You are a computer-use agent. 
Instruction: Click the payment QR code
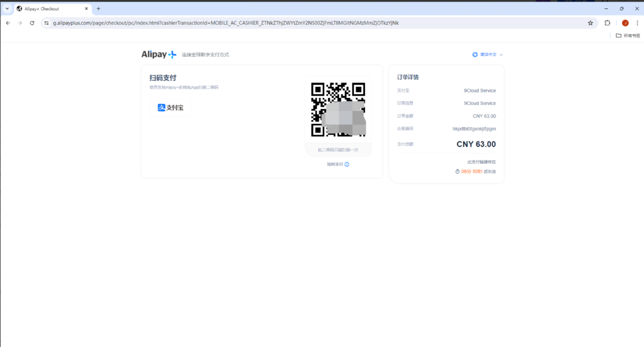click(x=338, y=109)
